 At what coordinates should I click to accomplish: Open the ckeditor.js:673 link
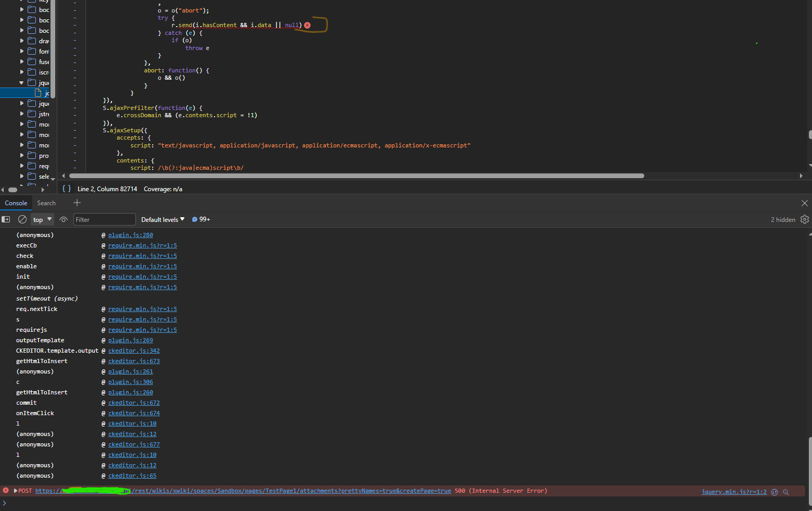click(134, 361)
